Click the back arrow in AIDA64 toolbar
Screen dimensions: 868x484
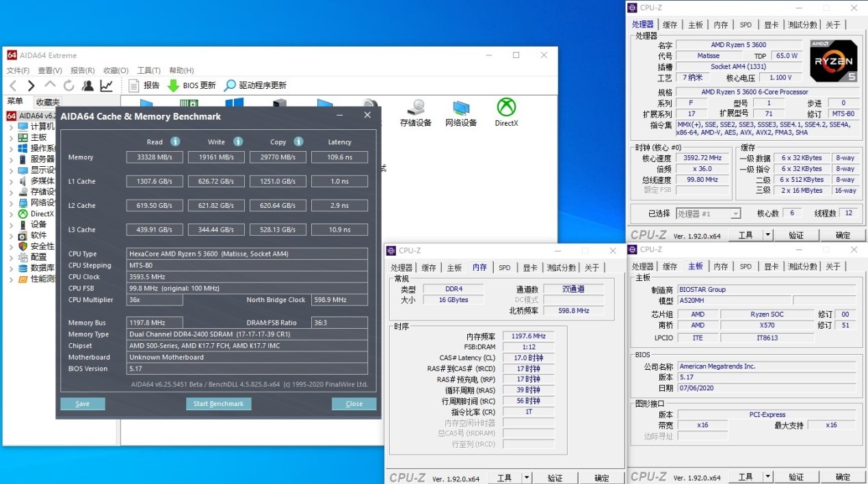click(x=13, y=85)
